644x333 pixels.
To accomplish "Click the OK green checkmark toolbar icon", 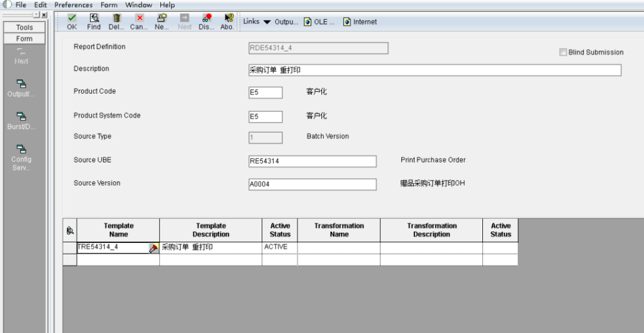I will 72,18.
